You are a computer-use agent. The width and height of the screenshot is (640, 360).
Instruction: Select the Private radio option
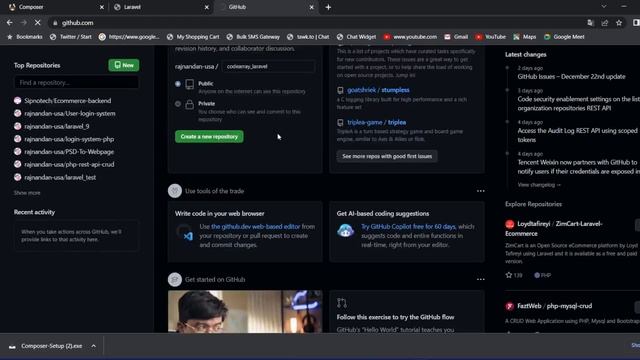coord(178,104)
